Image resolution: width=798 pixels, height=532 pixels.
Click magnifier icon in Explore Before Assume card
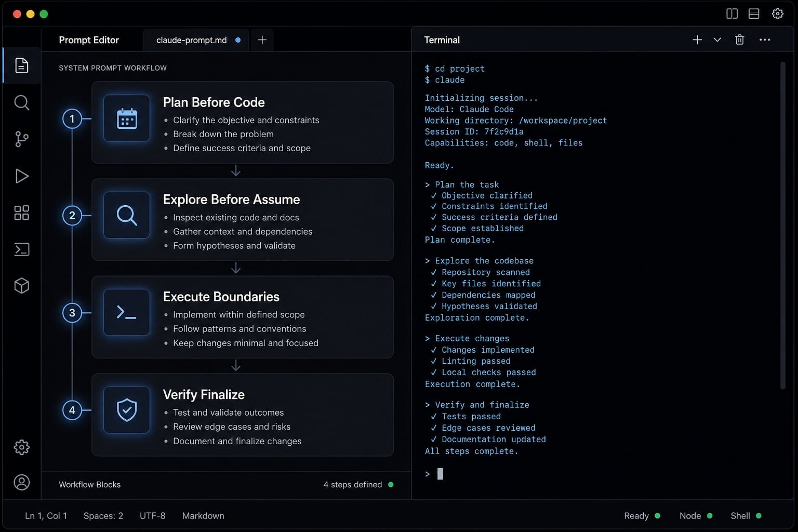coord(127,215)
